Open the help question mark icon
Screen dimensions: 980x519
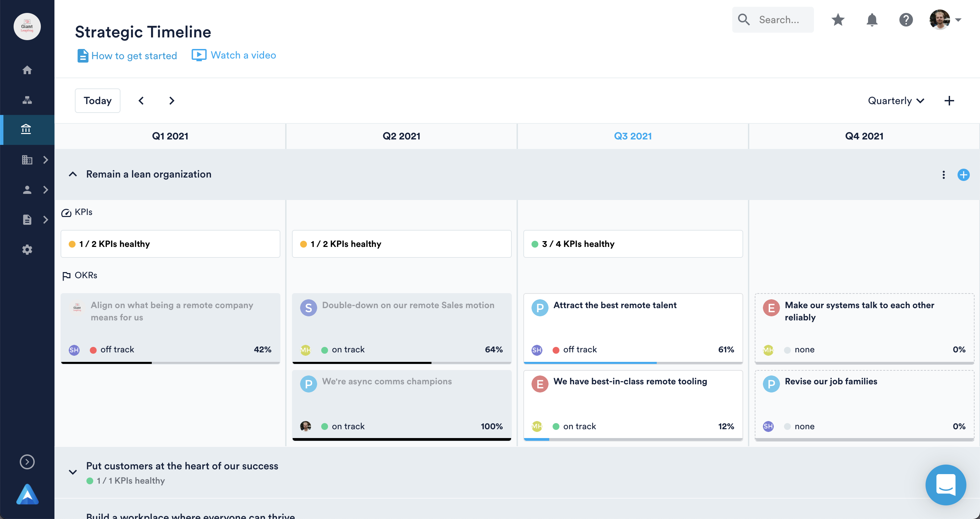[x=906, y=20]
